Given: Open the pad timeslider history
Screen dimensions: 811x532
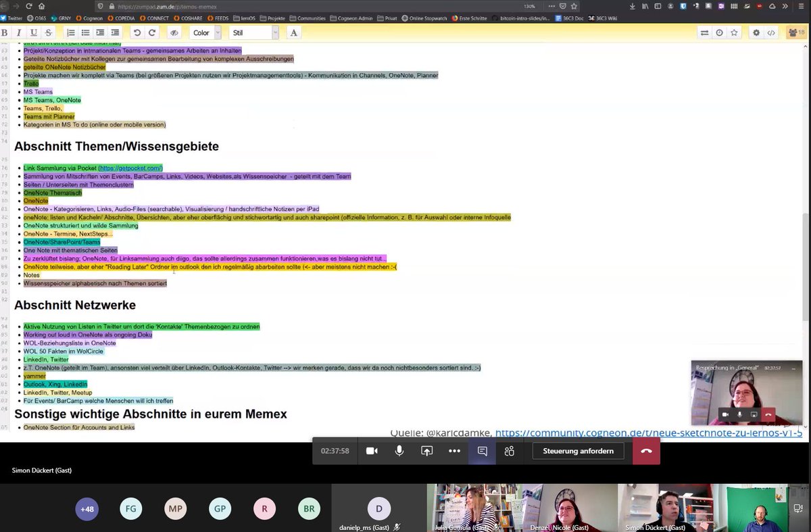Looking at the screenshot, I should (720, 32).
